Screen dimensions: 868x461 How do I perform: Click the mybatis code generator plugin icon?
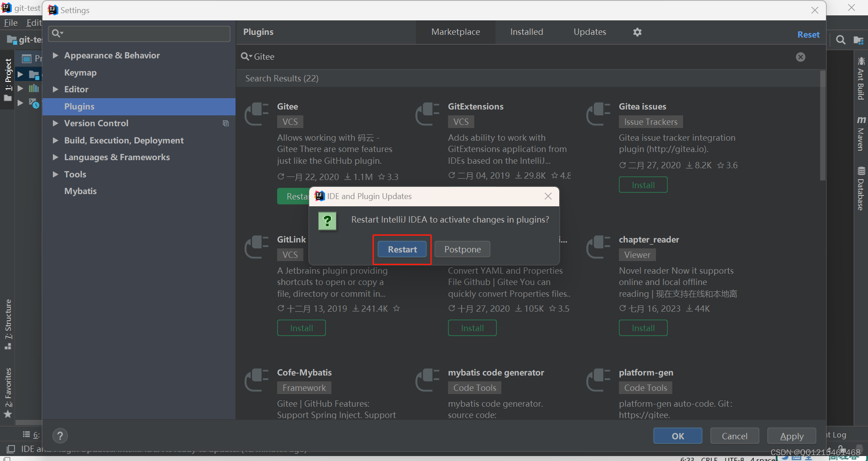428,380
